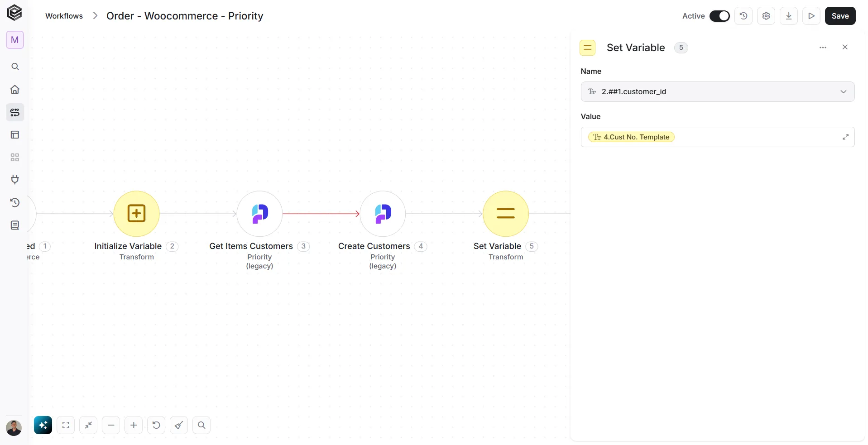Open search in the left sidebar

(15, 67)
